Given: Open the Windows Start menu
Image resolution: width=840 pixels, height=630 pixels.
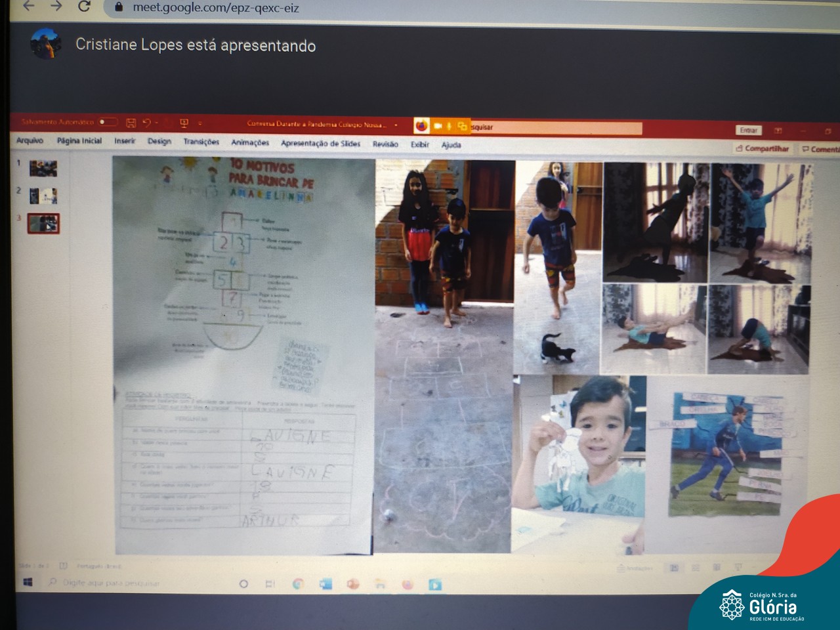Looking at the screenshot, I should click(28, 582).
